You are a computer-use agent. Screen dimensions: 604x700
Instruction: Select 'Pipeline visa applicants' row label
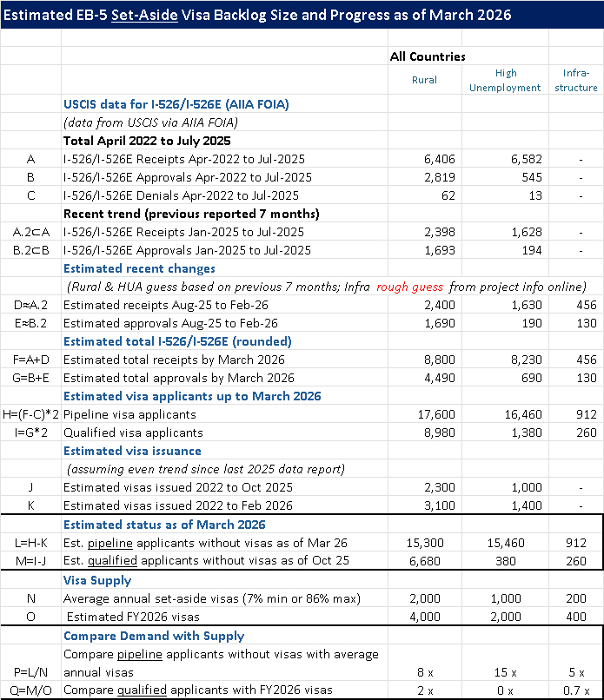click(129, 414)
